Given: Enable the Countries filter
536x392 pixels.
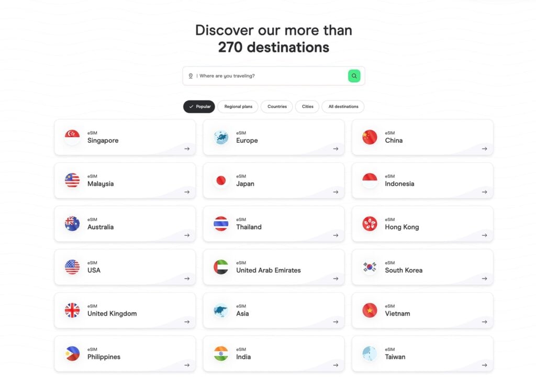Looking at the screenshot, I should (x=276, y=106).
